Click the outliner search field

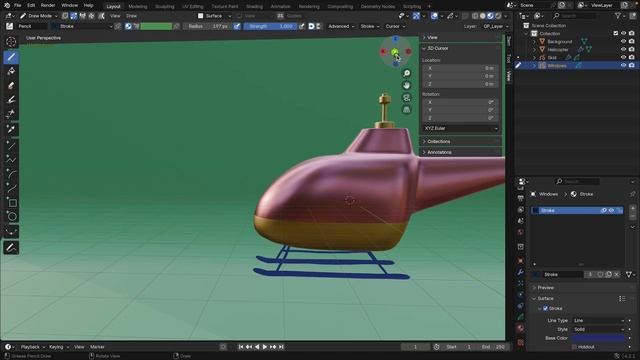pyautogui.click(x=575, y=16)
